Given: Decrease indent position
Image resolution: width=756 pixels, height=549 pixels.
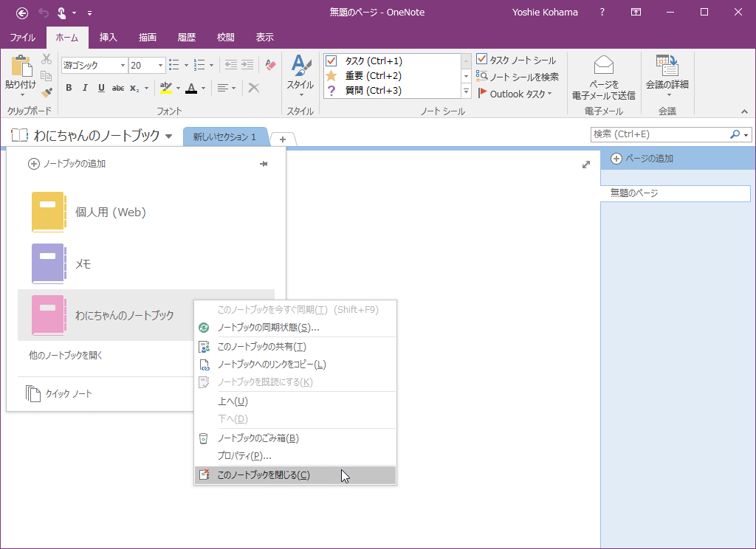Looking at the screenshot, I should click(231, 65).
